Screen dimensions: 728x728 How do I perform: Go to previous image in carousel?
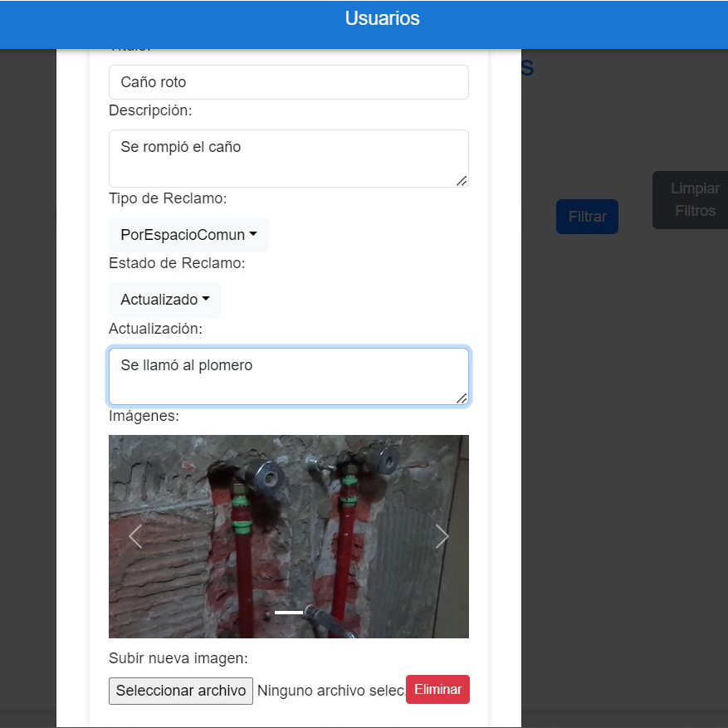tap(135, 537)
